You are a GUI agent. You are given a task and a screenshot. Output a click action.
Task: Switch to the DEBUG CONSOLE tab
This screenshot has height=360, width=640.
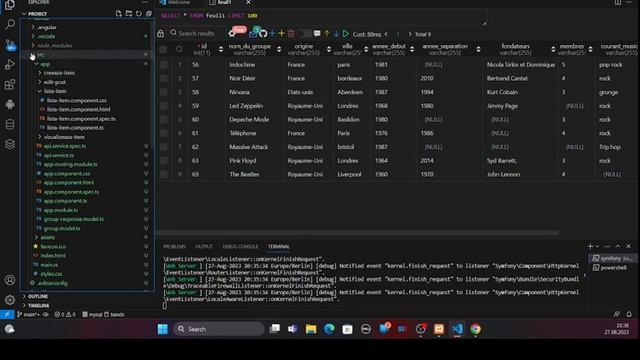click(240, 247)
